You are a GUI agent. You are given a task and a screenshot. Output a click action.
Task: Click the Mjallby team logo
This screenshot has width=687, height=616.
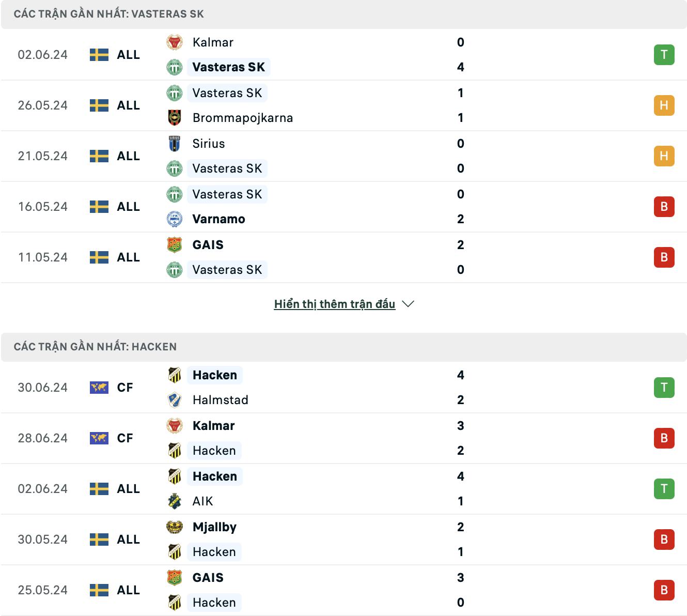(x=175, y=527)
